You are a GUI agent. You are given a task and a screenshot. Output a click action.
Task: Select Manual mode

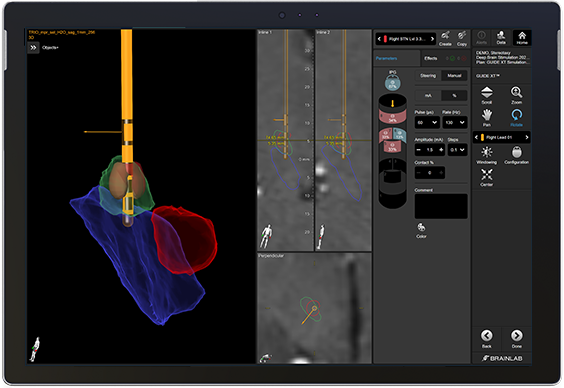[454, 76]
